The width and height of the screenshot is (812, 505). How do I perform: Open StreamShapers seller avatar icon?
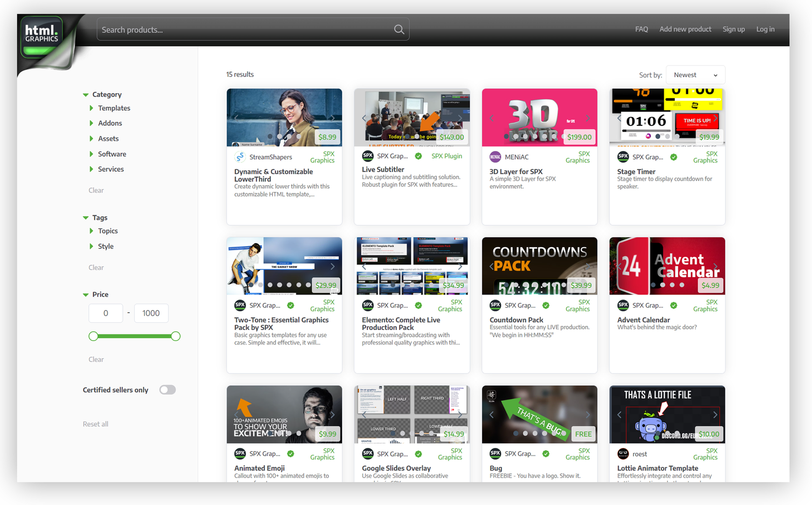240,157
